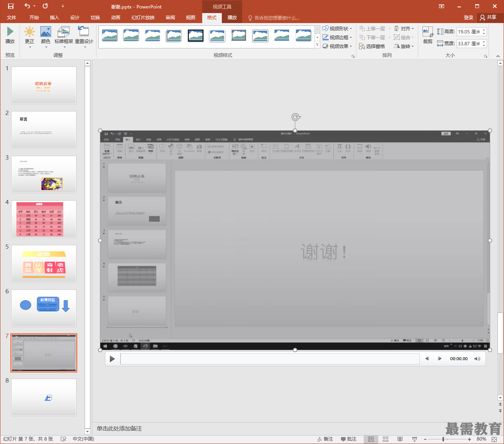504x444 pixels.
Task: Fit the slide to the current window
Action: coord(494,439)
